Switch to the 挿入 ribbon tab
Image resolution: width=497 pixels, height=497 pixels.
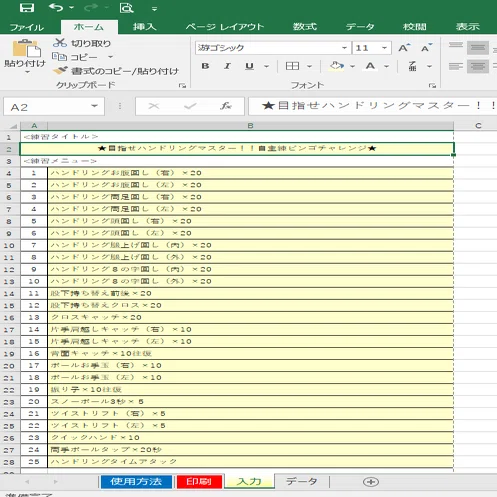[144, 27]
